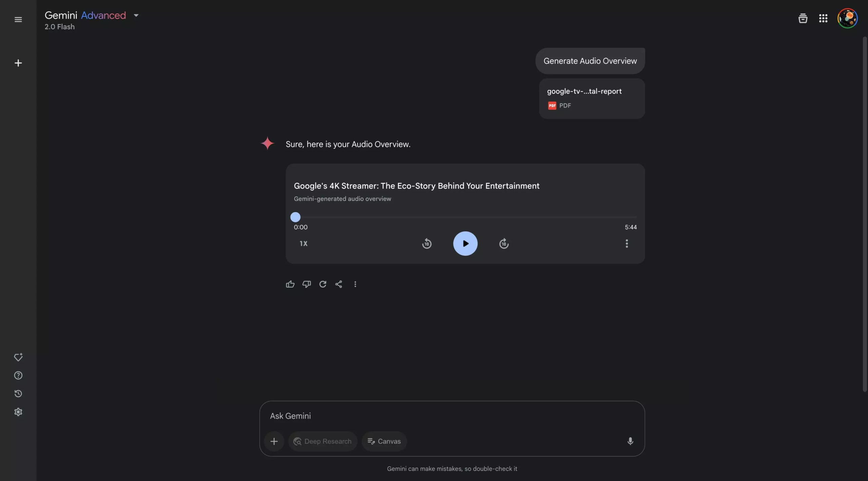This screenshot has height=481, width=868.
Task: Open the audio player options menu
Action: tap(626, 243)
